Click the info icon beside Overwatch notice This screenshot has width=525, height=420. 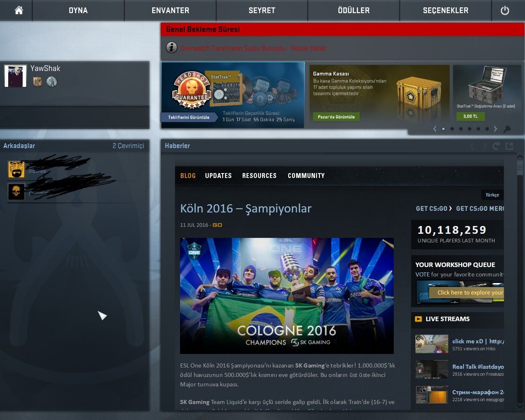[171, 48]
